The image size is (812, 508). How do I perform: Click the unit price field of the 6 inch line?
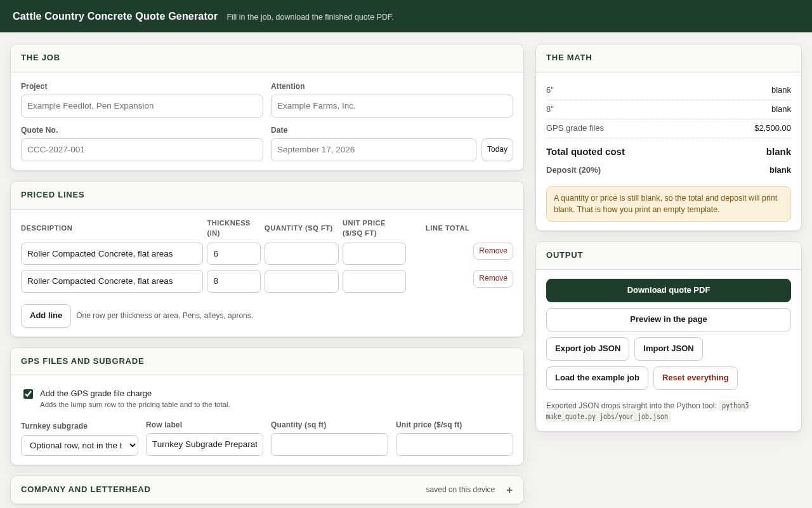pyautogui.click(x=374, y=253)
